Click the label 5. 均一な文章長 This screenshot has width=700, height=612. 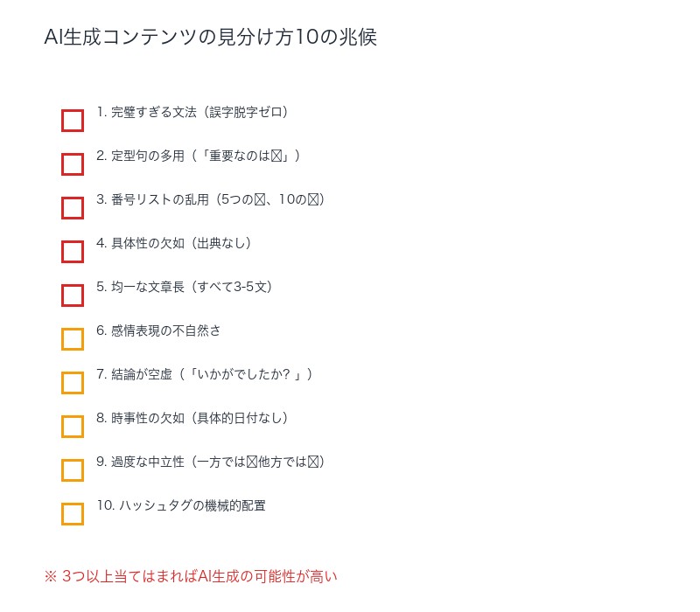(x=185, y=287)
